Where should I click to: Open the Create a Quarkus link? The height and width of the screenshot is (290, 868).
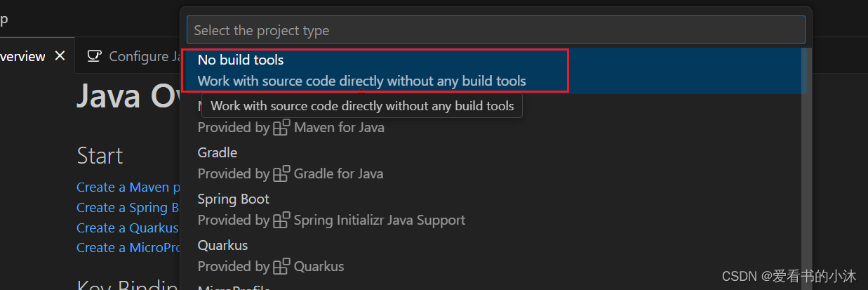point(128,228)
